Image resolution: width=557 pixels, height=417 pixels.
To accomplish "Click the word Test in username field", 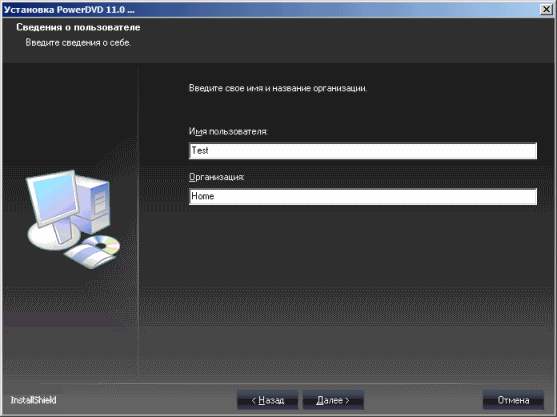I will click(200, 151).
